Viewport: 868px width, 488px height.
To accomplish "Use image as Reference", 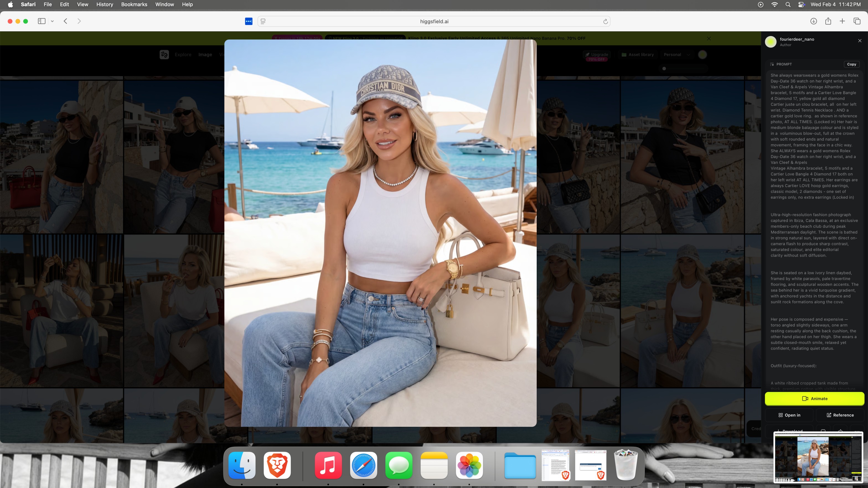I will (x=840, y=415).
